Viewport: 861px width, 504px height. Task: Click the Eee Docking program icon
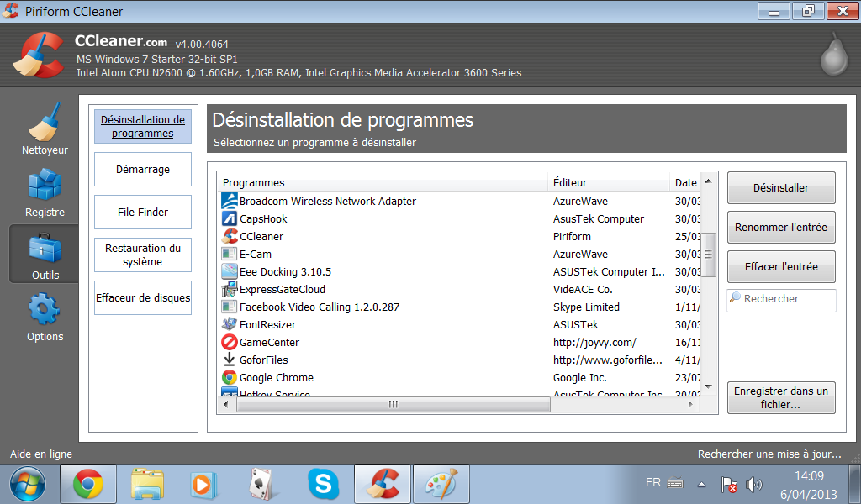[229, 271]
